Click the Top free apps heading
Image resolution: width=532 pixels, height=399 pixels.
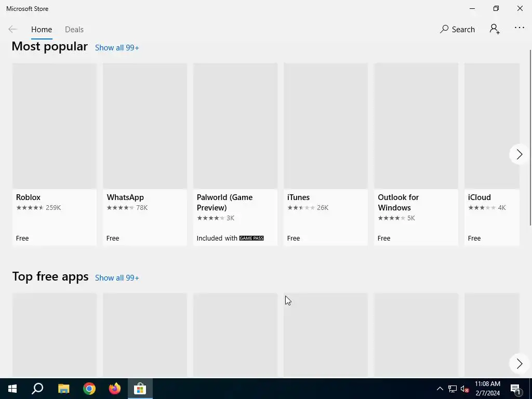[x=50, y=276]
